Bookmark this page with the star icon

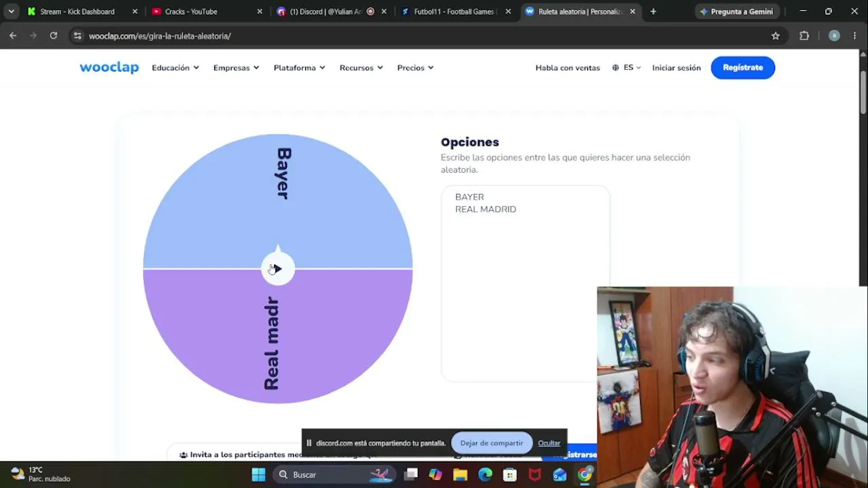coord(776,36)
